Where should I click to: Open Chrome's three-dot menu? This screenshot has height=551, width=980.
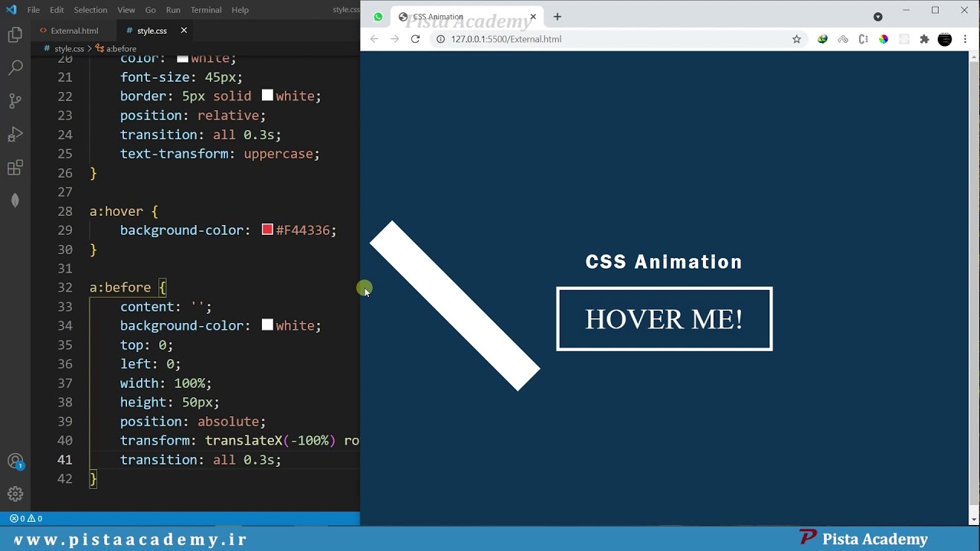tap(965, 39)
